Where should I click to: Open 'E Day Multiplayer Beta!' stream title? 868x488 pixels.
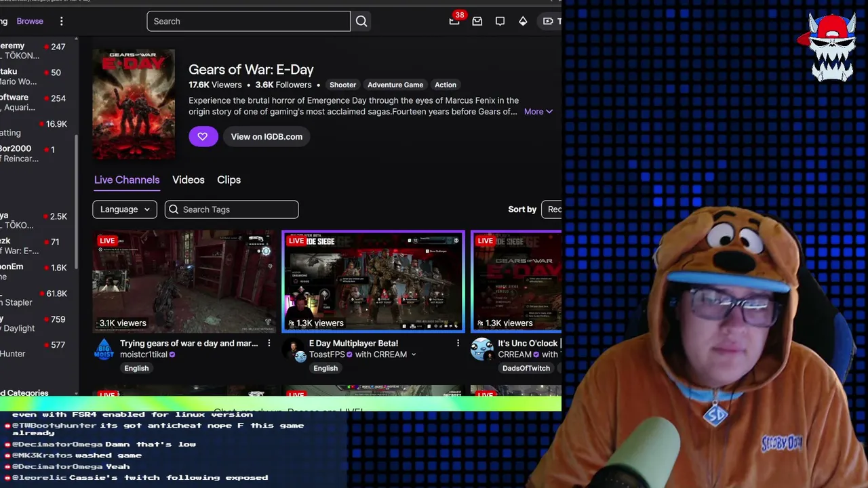353,344
